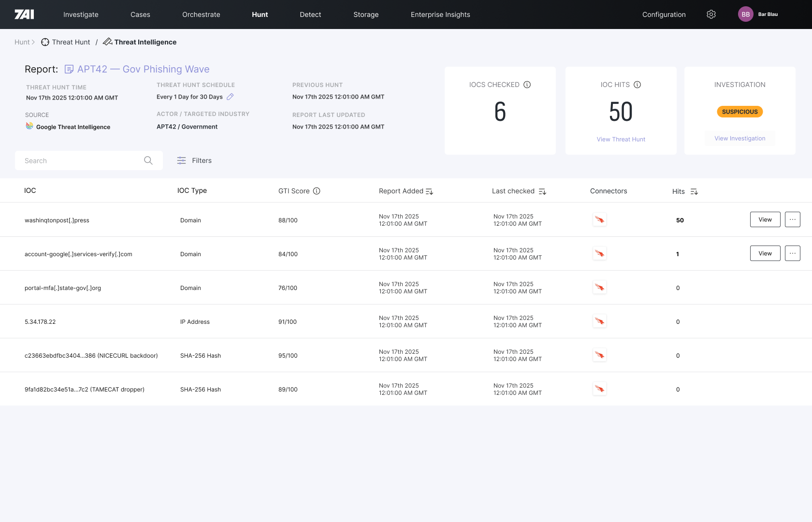812x522 pixels.
Task: Open the Detect section
Action: click(310, 14)
